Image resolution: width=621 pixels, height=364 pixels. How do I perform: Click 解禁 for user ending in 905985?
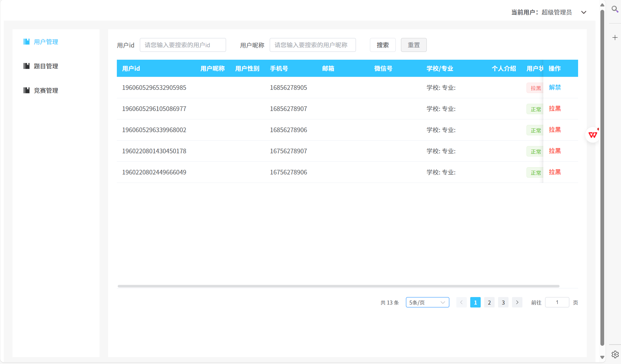555,88
